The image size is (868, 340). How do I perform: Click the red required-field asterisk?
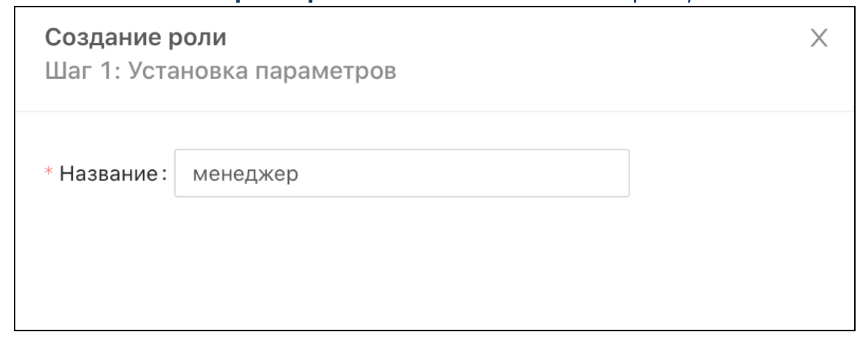(x=50, y=174)
